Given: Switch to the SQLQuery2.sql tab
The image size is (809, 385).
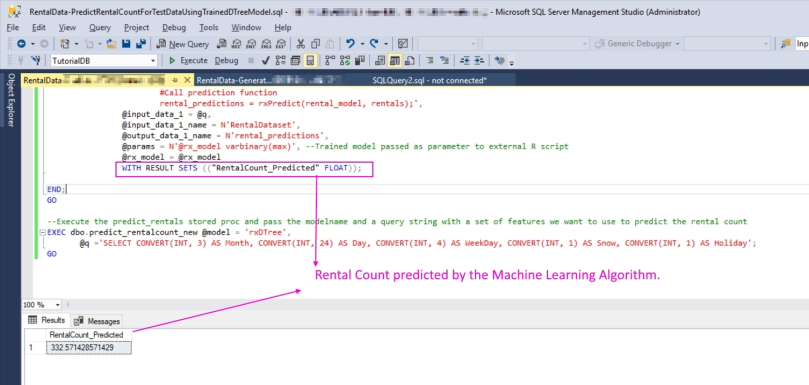Looking at the screenshot, I should [x=429, y=80].
